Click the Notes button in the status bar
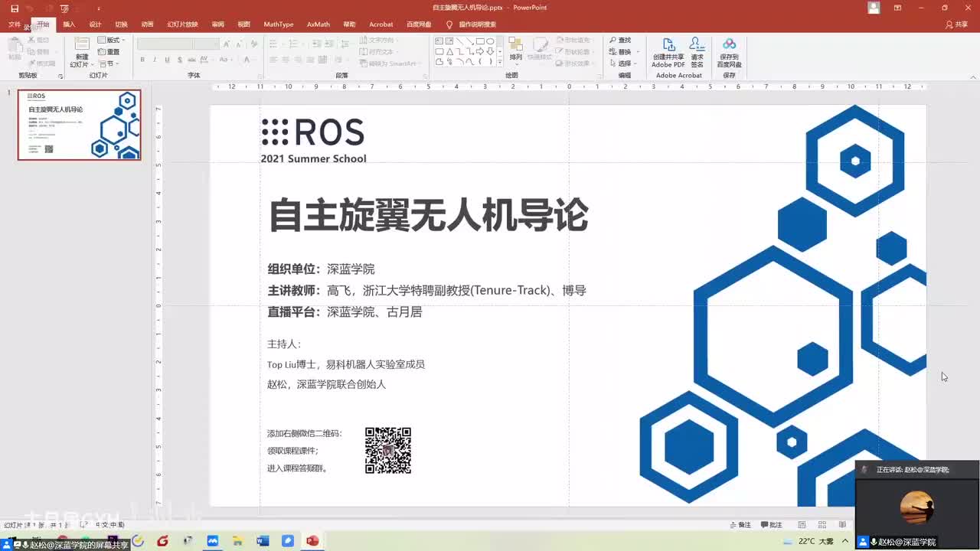The width and height of the screenshot is (980, 551). 740,525
